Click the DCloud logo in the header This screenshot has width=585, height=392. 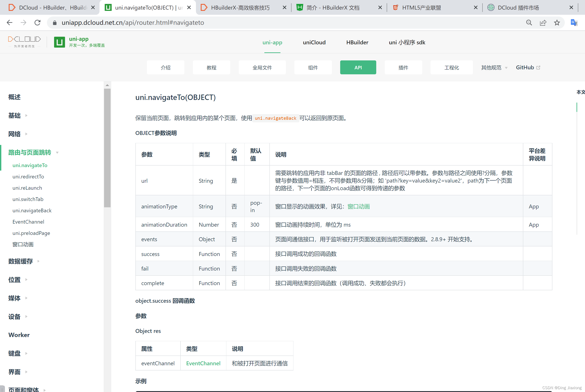coord(25,42)
